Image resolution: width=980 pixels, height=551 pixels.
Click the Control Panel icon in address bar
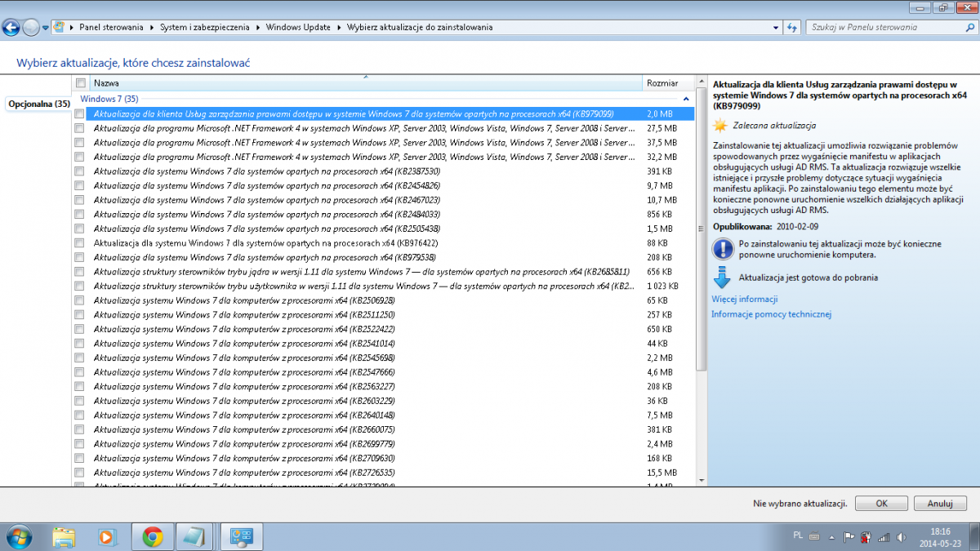(x=59, y=27)
